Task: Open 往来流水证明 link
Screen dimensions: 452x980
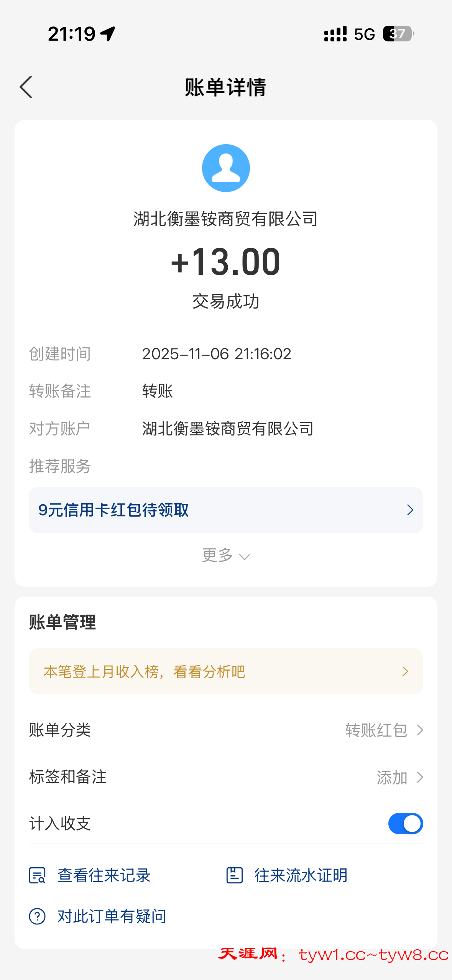Action: [301, 875]
